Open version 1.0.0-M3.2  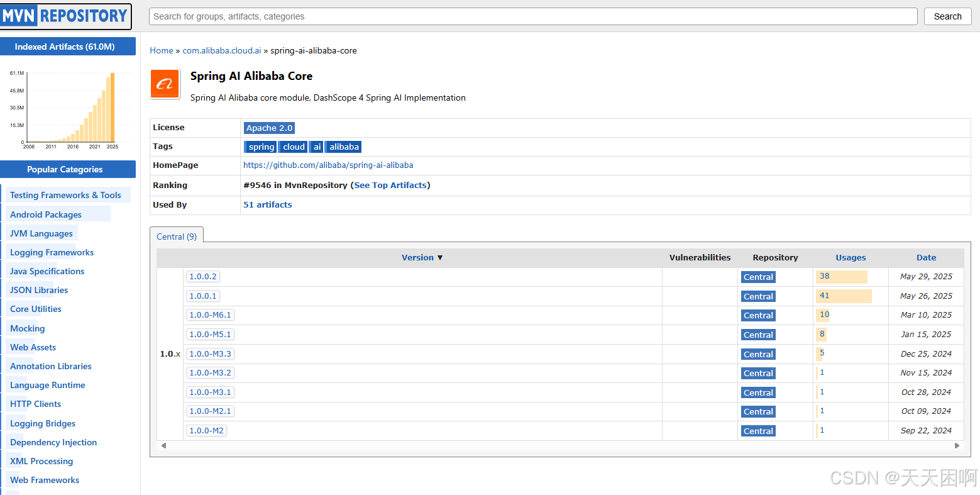pos(210,373)
